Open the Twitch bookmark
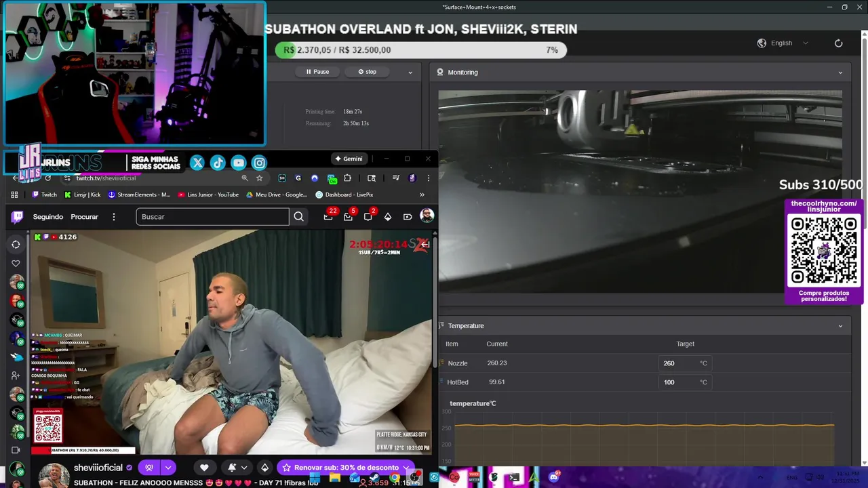Screen dimensions: 868x488 tap(45, 195)
